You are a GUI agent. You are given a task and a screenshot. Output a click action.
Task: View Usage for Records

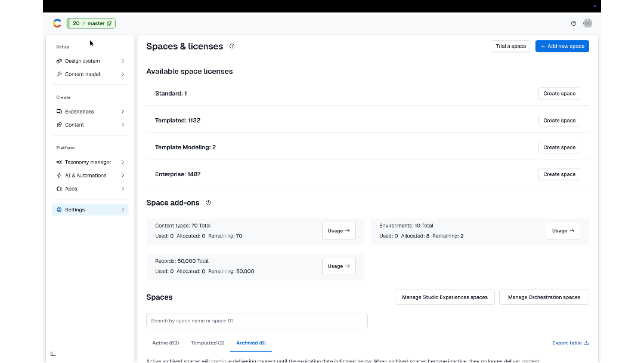339,266
